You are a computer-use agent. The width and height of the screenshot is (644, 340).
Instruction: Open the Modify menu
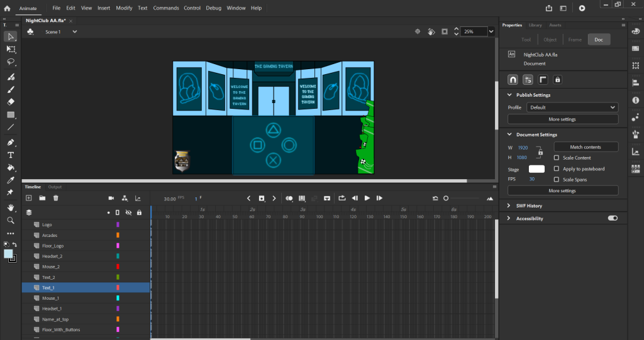click(x=124, y=8)
